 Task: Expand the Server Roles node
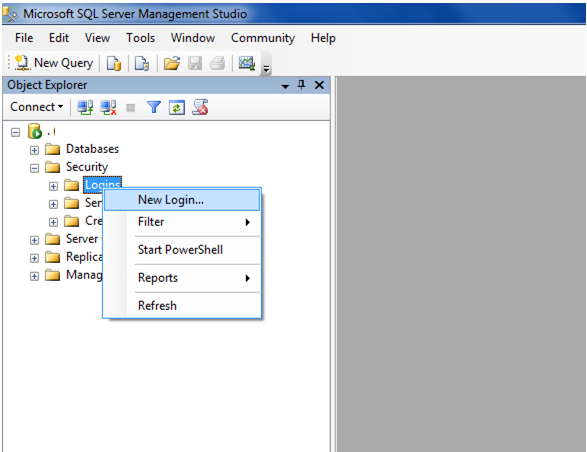tap(53, 204)
